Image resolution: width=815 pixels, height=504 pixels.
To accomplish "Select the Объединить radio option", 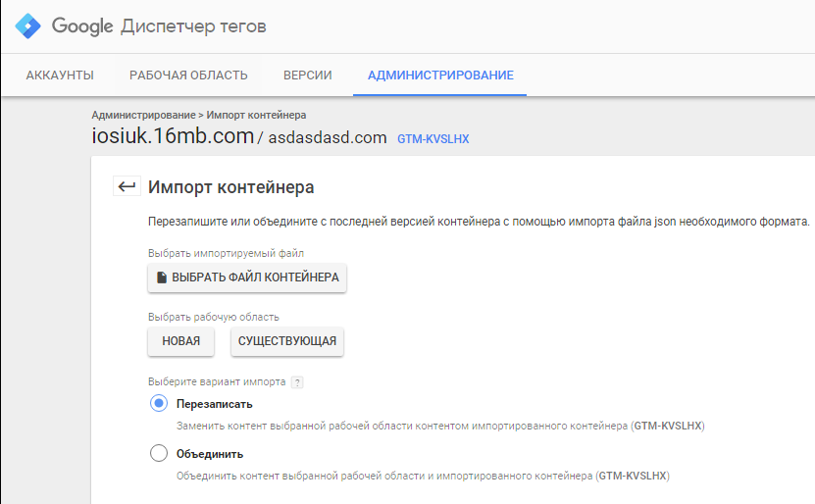I will pyautogui.click(x=159, y=453).
